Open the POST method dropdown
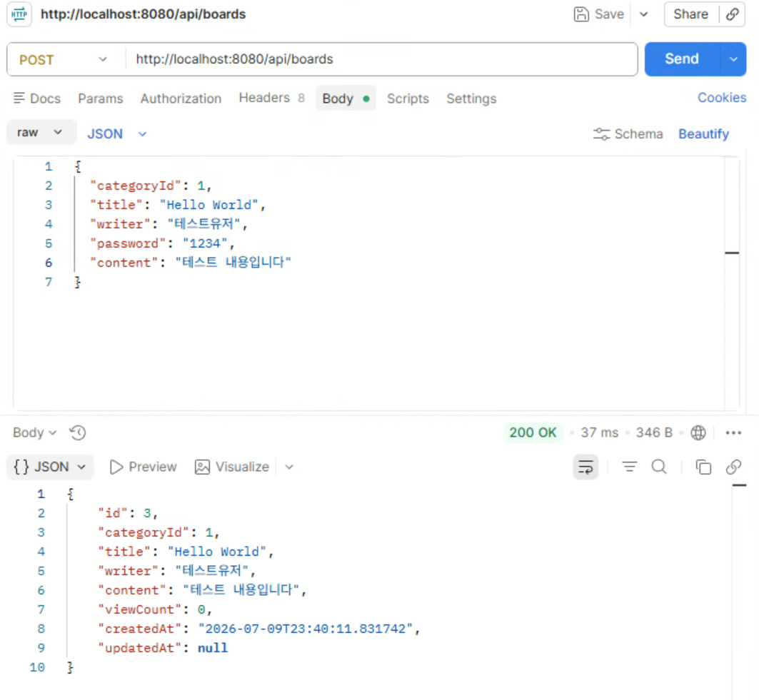Image resolution: width=759 pixels, height=700 pixels. pos(63,59)
